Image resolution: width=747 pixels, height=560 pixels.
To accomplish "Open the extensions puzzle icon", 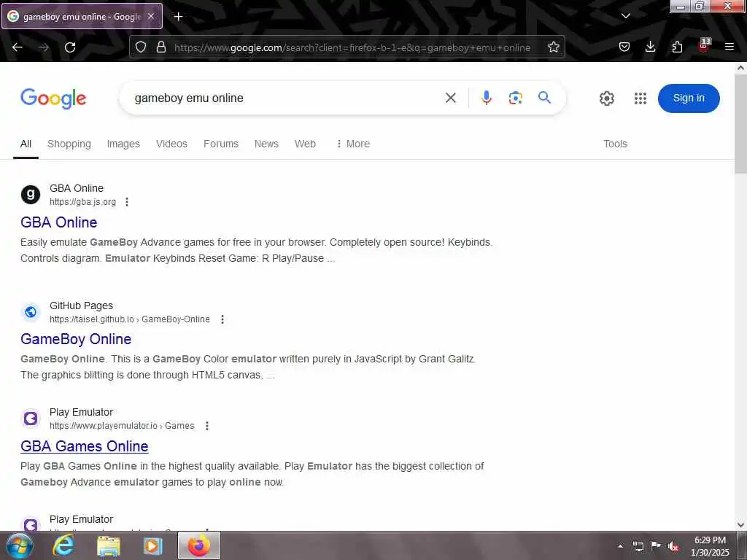I will 677,47.
